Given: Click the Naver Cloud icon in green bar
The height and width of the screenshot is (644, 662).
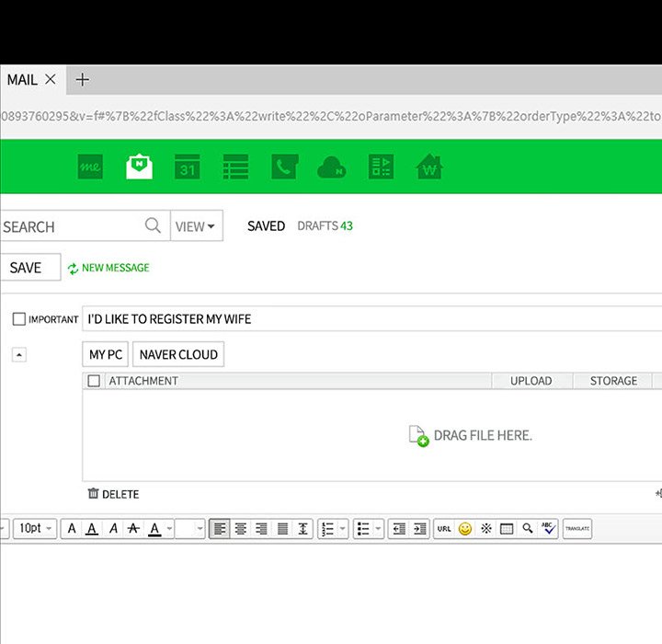Looking at the screenshot, I should click(x=331, y=167).
